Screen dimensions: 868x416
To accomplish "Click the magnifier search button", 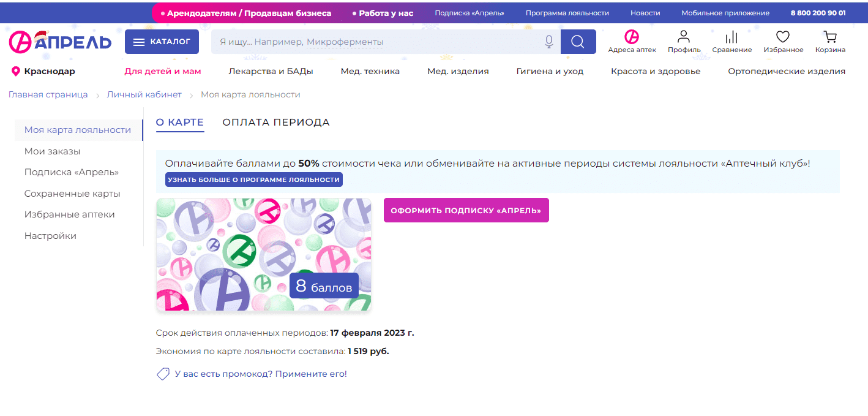I will (x=578, y=42).
